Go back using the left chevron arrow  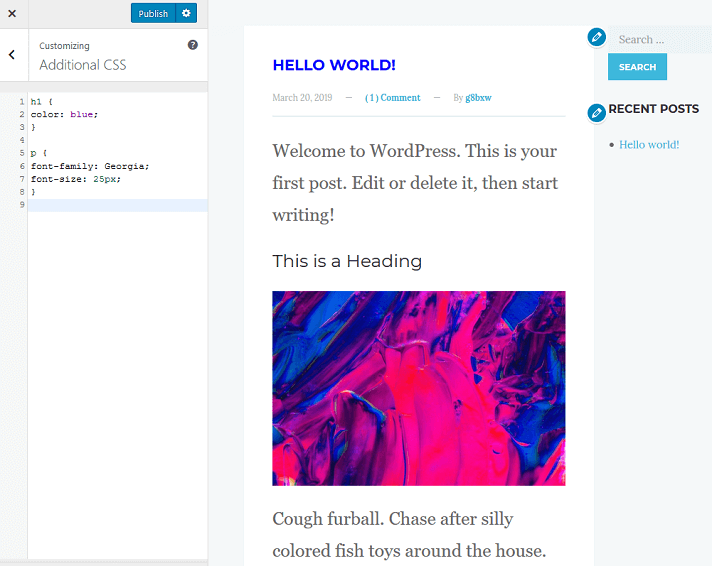[12, 55]
